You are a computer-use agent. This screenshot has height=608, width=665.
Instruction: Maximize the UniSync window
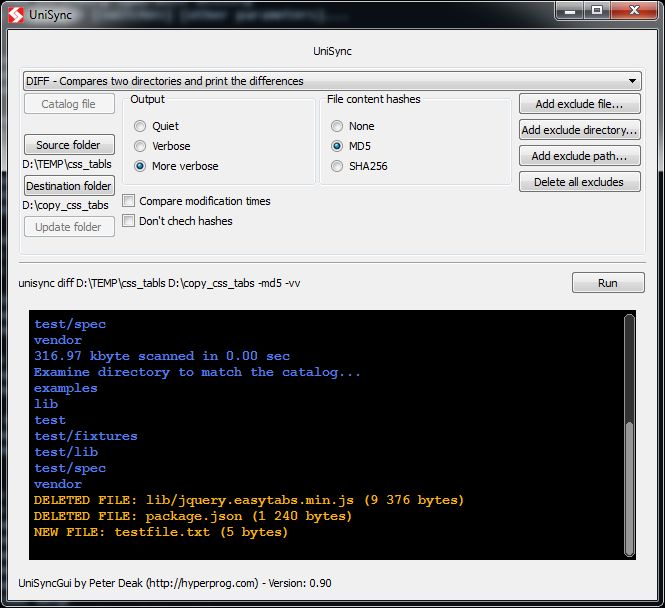coord(597,11)
